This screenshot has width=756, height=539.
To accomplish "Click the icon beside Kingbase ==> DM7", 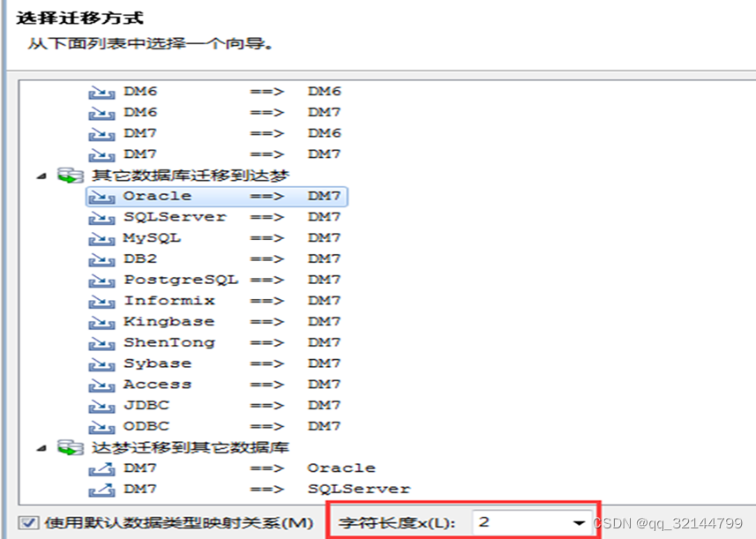I will [x=101, y=323].
